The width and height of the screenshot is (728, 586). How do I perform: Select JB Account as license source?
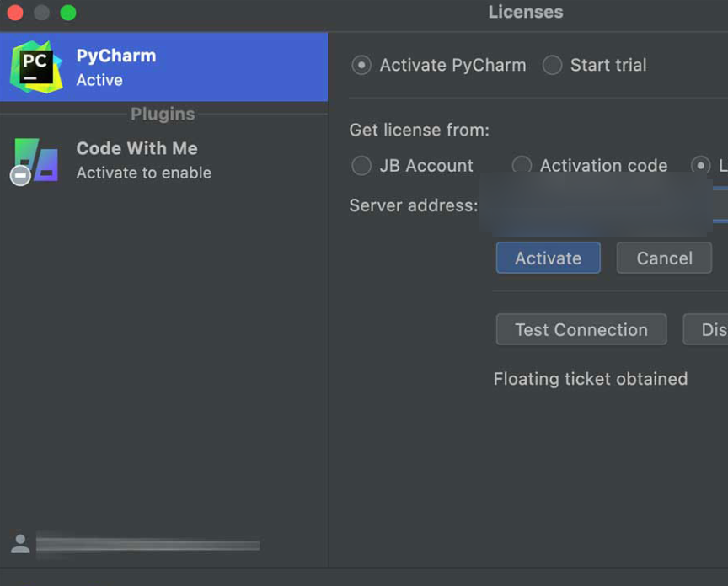361,166
